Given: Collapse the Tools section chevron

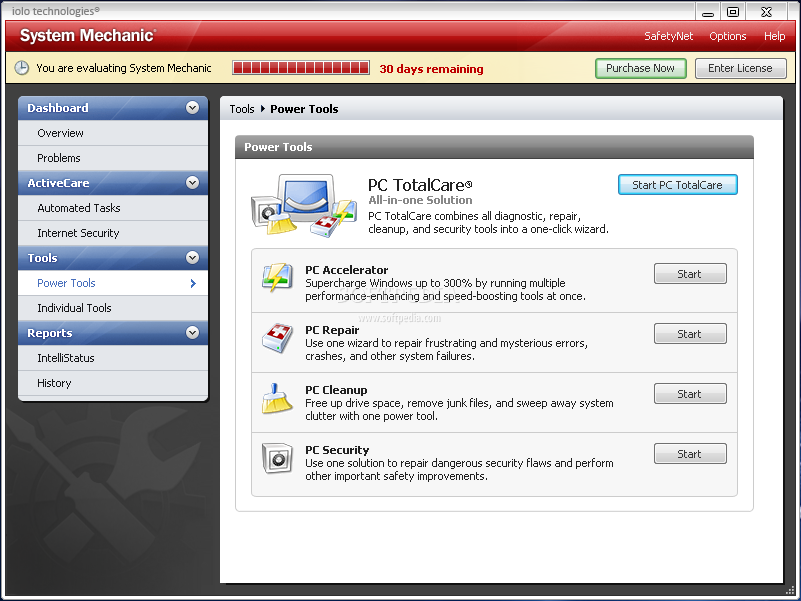Looking at the screenshot, I should [193, 258].
